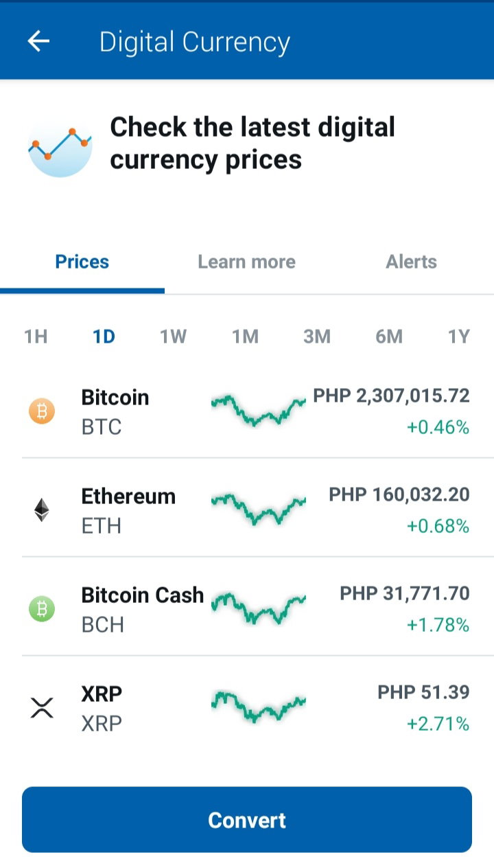Viewport: 494px width, 868px height.
Task: Select the 1M time range
Action: click(x=245, y=336)
